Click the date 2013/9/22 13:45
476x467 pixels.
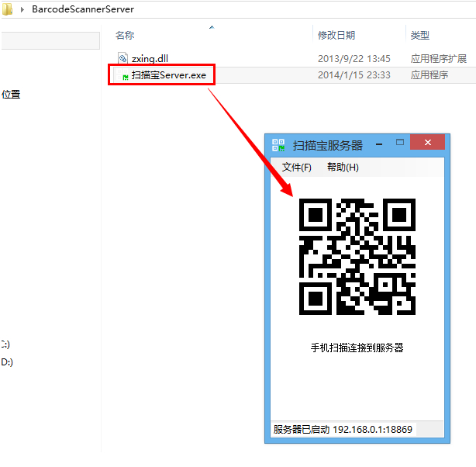pos(354,58)
